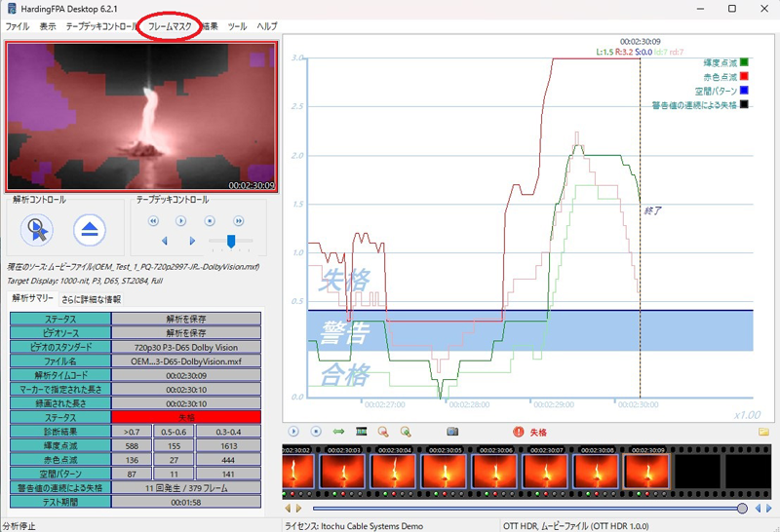This screenshot has width=780, height=532.
Task: Click the x1.00 zoom label on graph
Action: tap(747, 415)
